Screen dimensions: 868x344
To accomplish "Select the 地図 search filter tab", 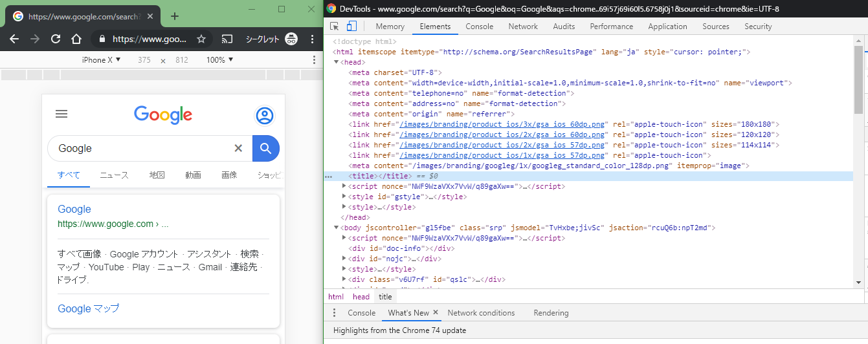I will pos(157,175).
